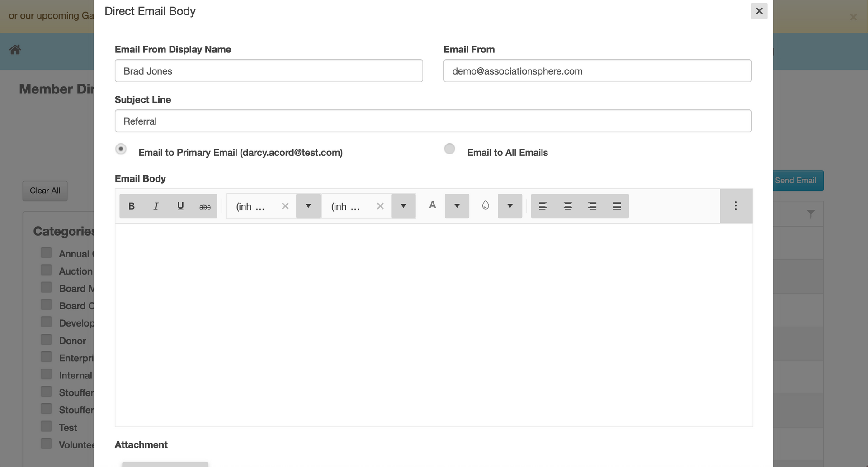Open the font color picker dropdown
This screenshot has width=868, height=467.
457,206
